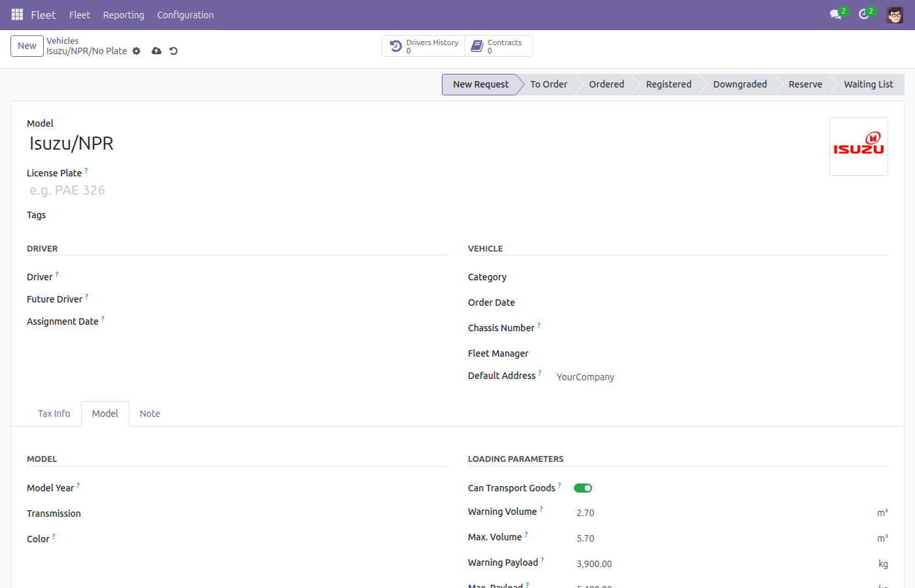The width and height of the screenshot is (915, 588).
Task: Open the user avatar menu
Action: [x=895, y=14]
